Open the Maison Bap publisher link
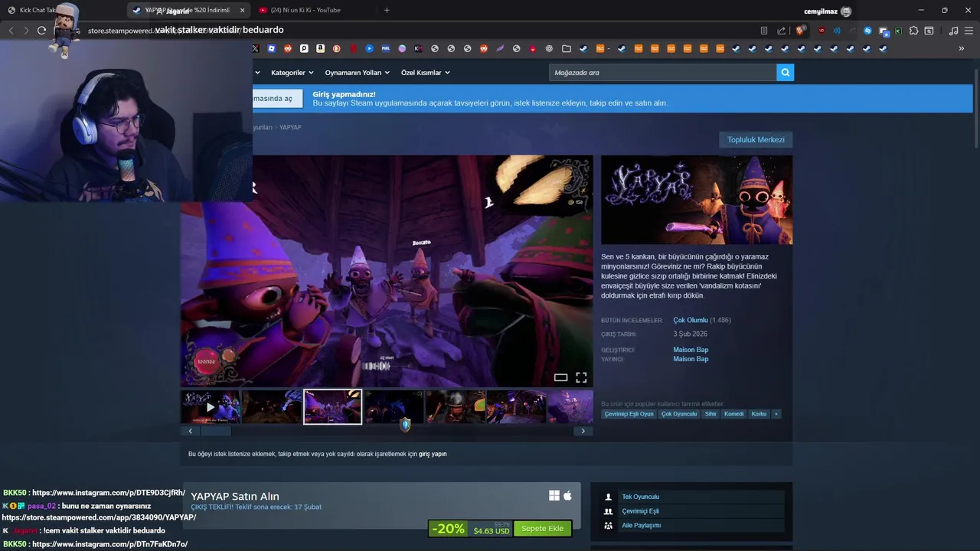 (691, 359)
